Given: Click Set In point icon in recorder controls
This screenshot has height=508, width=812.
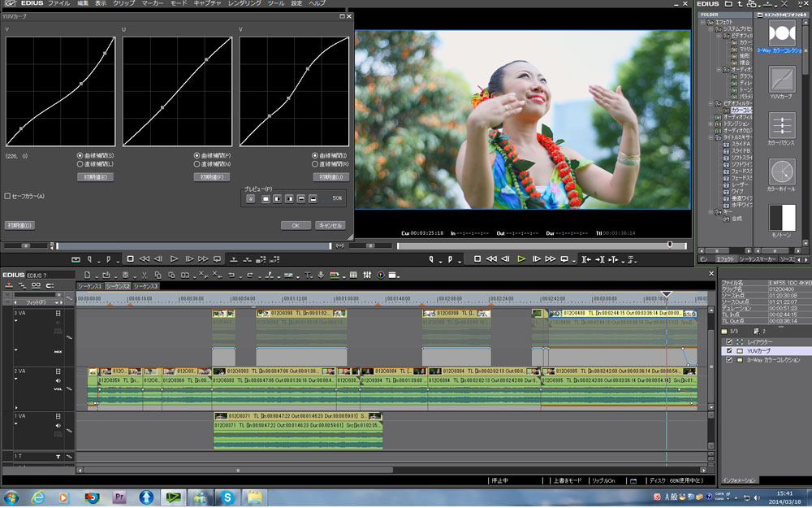Looking at the screenshot, I should [x=431, y=259].
